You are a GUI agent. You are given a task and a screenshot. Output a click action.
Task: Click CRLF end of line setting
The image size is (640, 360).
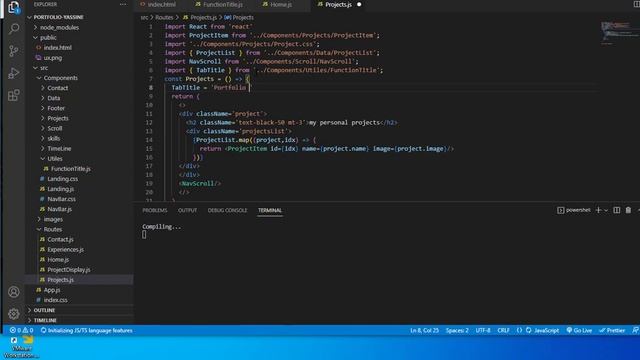tap(503, 330)
